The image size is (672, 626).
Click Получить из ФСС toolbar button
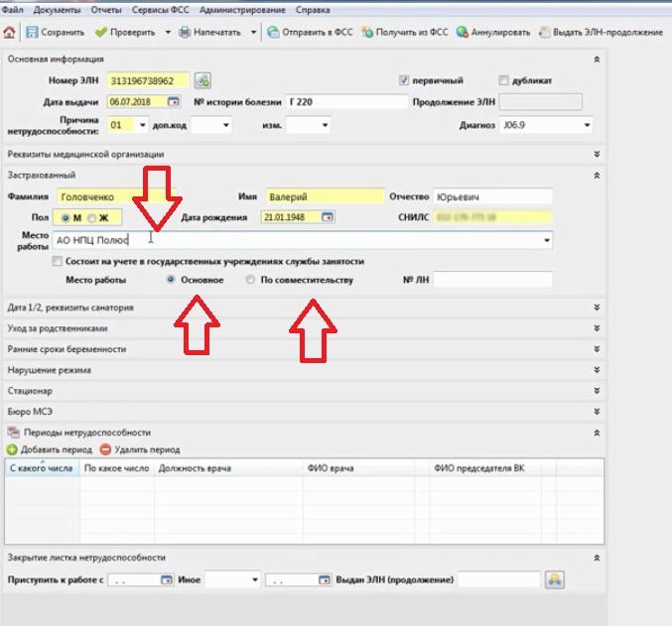coord(405,33)
